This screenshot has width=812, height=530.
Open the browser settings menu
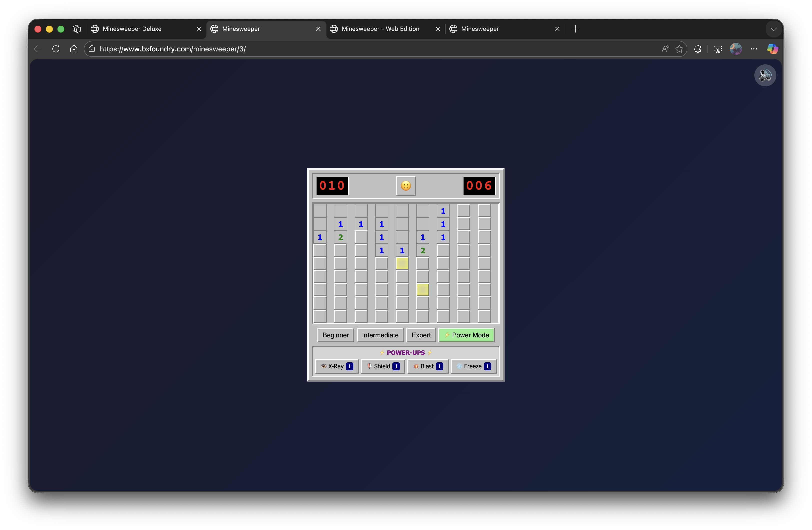click(x=754, y=49)
